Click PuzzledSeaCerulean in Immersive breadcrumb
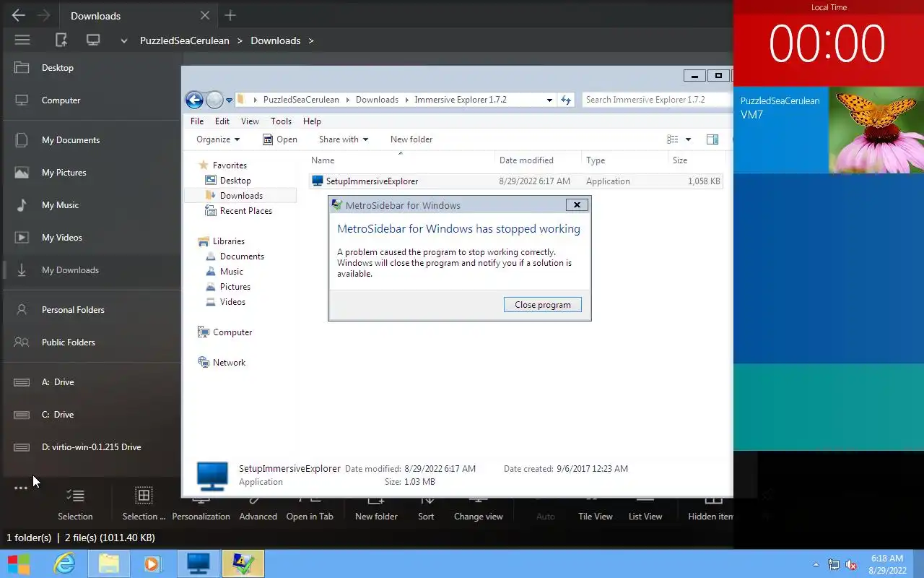Image resolution: width=924 pixels, height=578 pixels. [185, 40]
